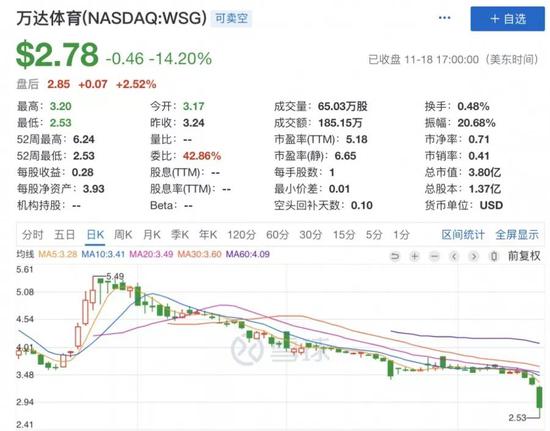
Task: Select the 月K chart tab
Action: [152, 235]
